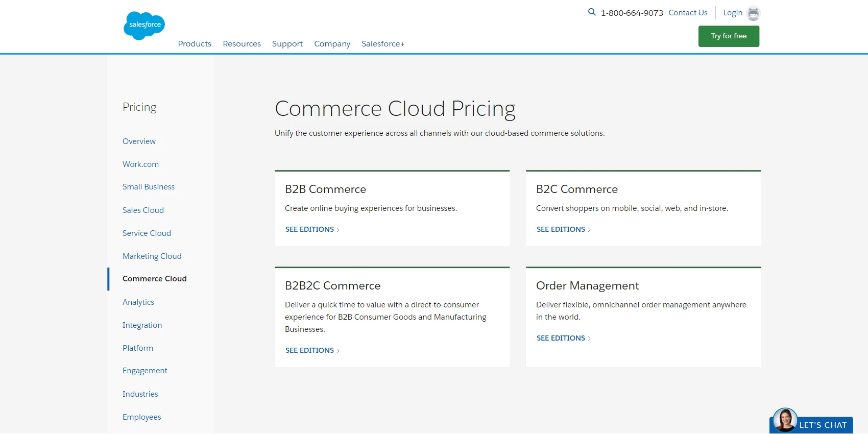Click the Astro avatar icon beside Login
Image resolution: width=868 pixels, height=434 pixels.
pos(753,13)
